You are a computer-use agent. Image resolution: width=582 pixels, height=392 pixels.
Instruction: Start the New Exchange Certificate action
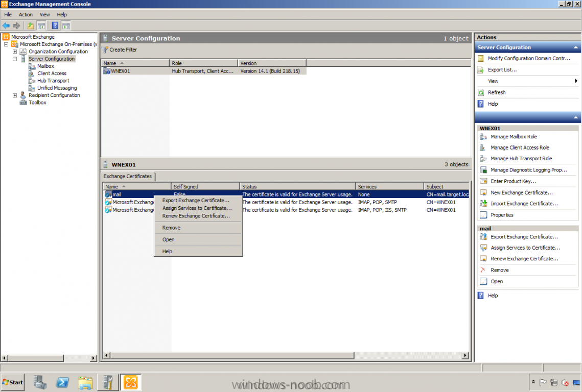click(522, 193)
